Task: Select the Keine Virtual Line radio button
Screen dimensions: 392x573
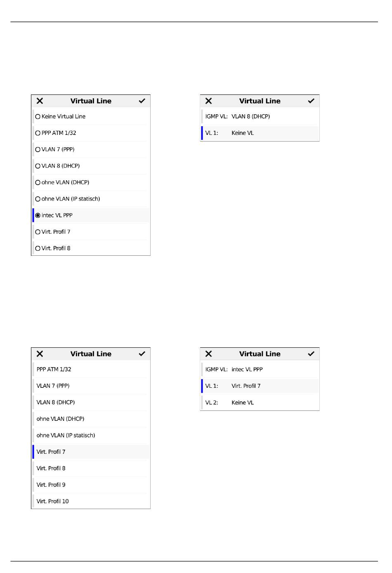Action: coord(38,117)
